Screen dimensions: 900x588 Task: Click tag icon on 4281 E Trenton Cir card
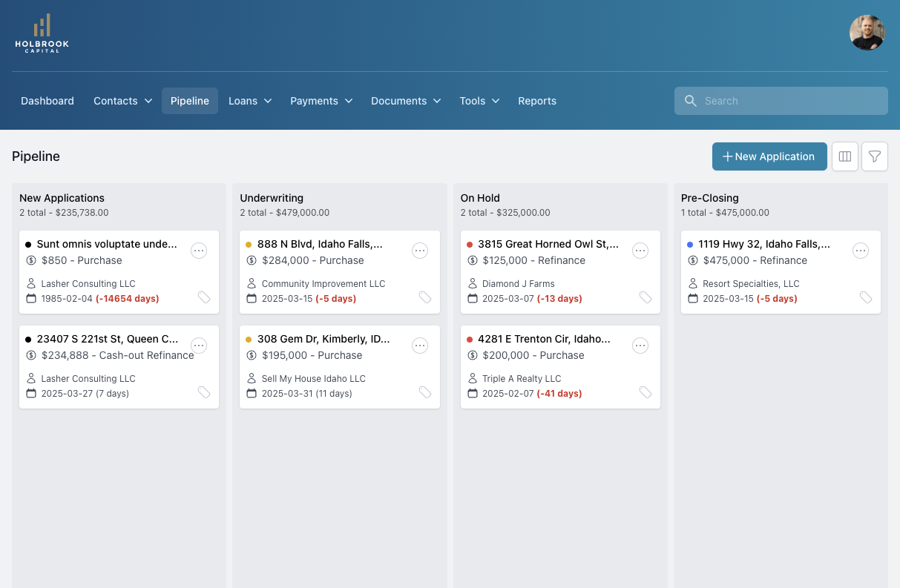(646, 392)
